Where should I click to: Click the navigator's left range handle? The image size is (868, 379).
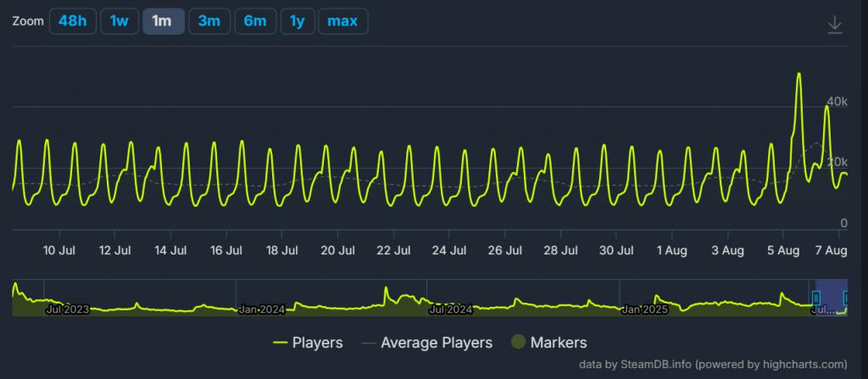tap(816, 298)
